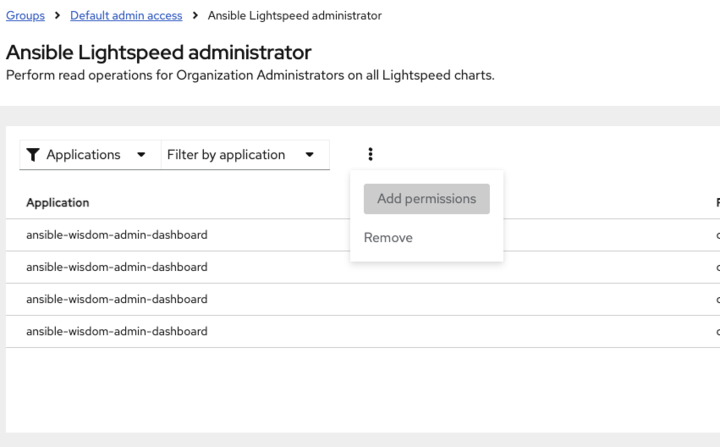The image size is (720, 447).
Task: Click the chevron after Groups breadcrumb
Action: tap(57, 16)
